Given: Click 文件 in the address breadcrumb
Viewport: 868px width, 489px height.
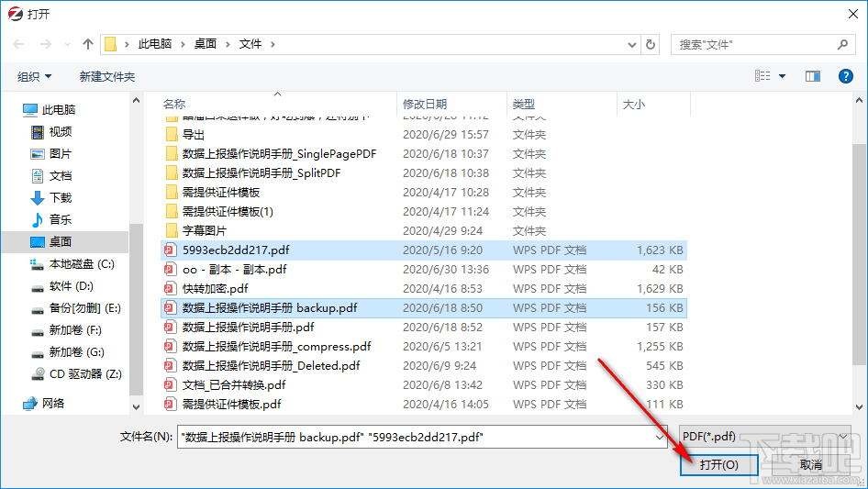Looking at the screenshot, I should 250,44.
